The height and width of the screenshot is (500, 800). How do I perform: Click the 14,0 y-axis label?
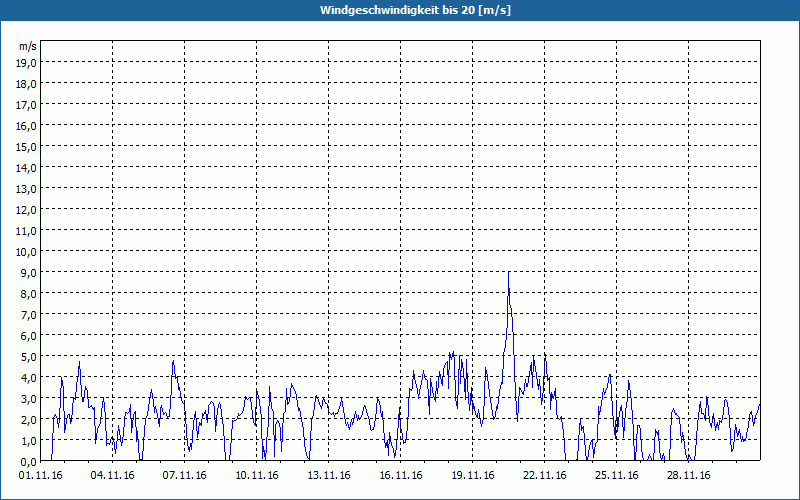pos(26,168)
